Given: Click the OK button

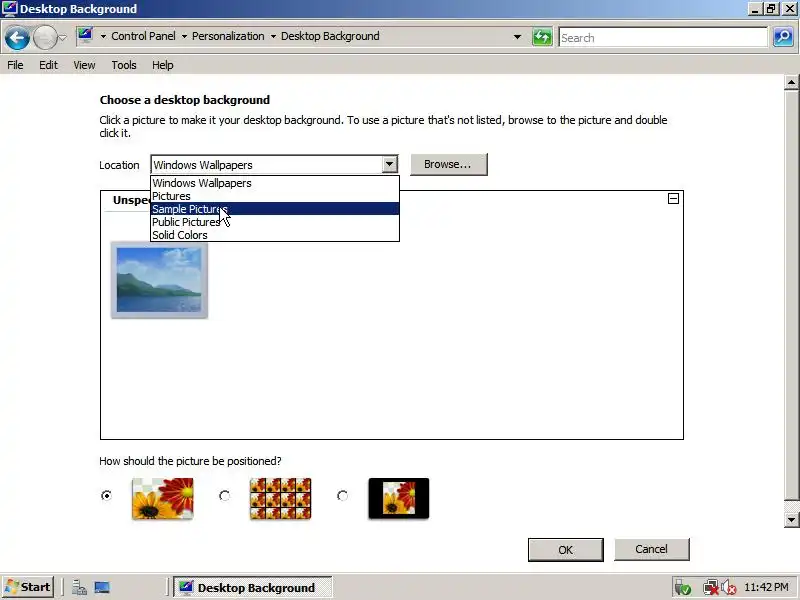Looking at the screenshot, I should pos(565,549).
